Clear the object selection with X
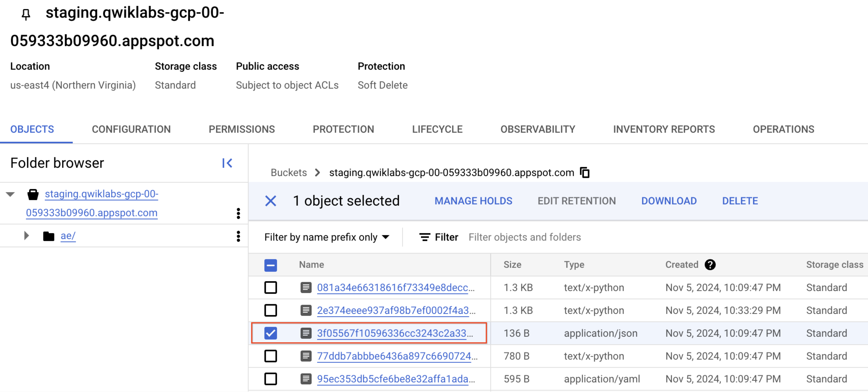Viewport: 868px width, 392px height. click(x=271, y=201)
